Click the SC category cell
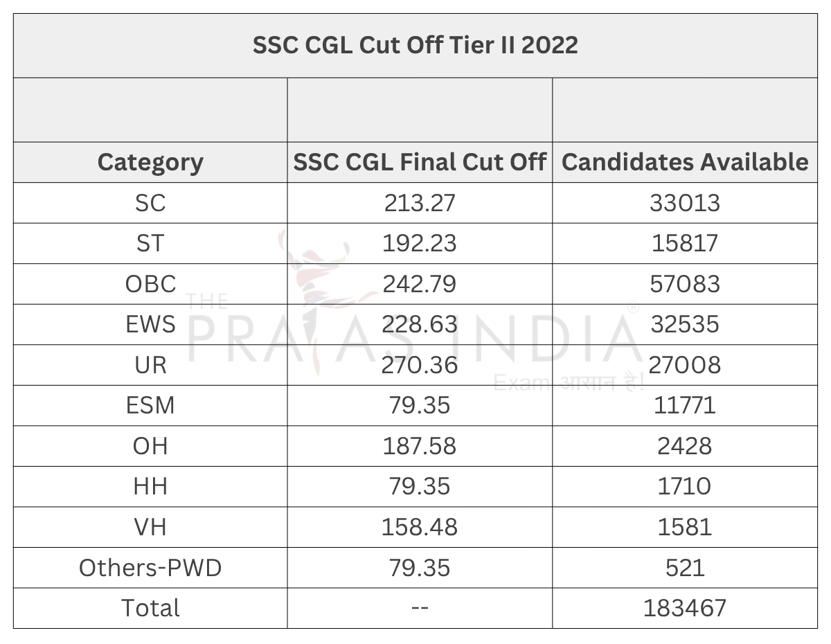This screenshot has height=644, width=831. click(150, 203)
